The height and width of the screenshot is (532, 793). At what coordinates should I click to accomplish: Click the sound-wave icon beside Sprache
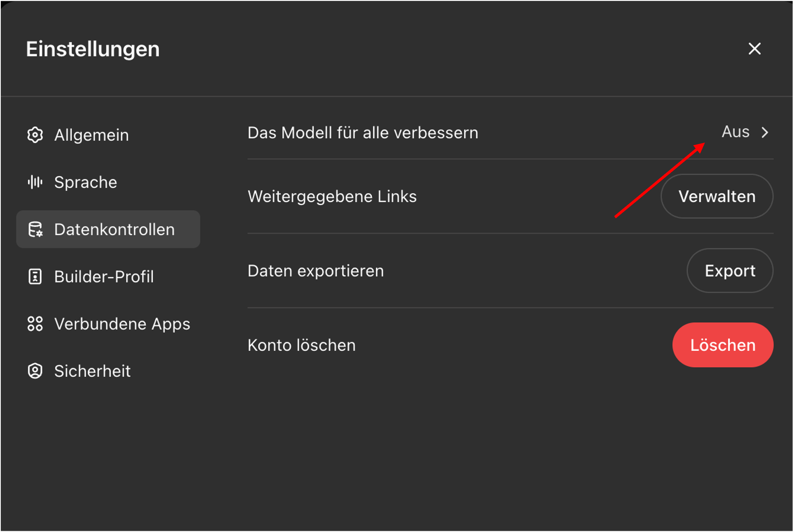[x=35, y=182]
